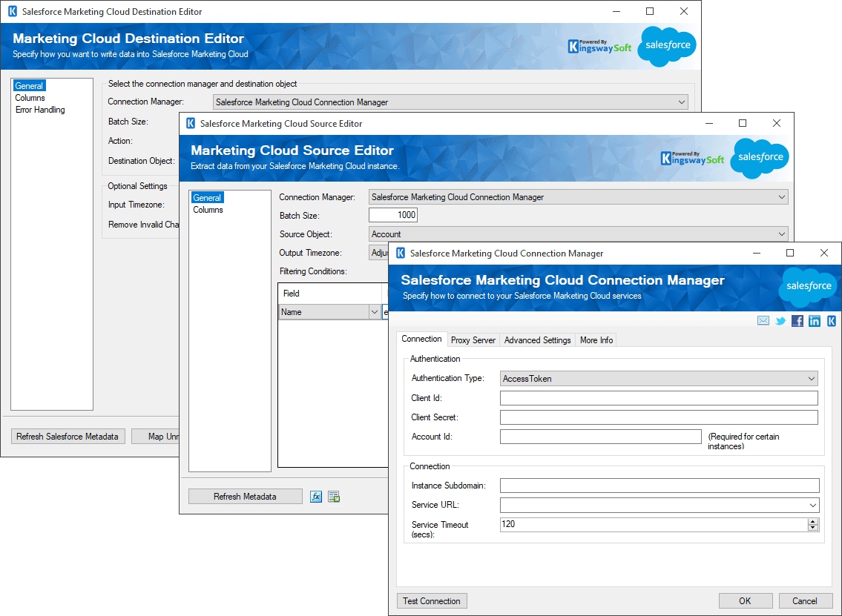Screen dimensions: 842x616
Task: Click the Service Timeout value 120
Action: [x=654, y=524]
